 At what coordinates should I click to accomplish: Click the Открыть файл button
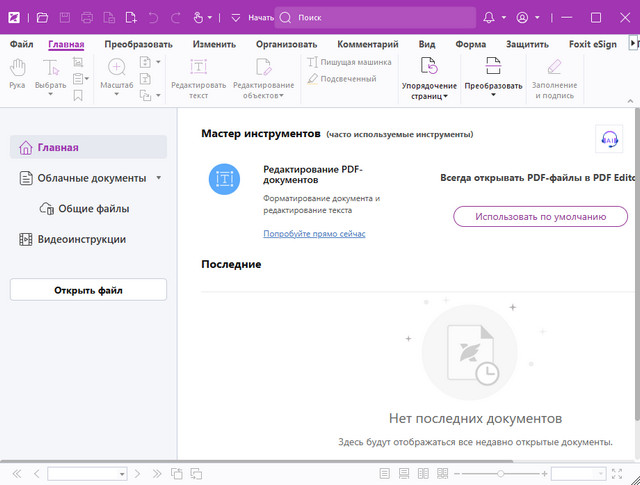point(88,290)
